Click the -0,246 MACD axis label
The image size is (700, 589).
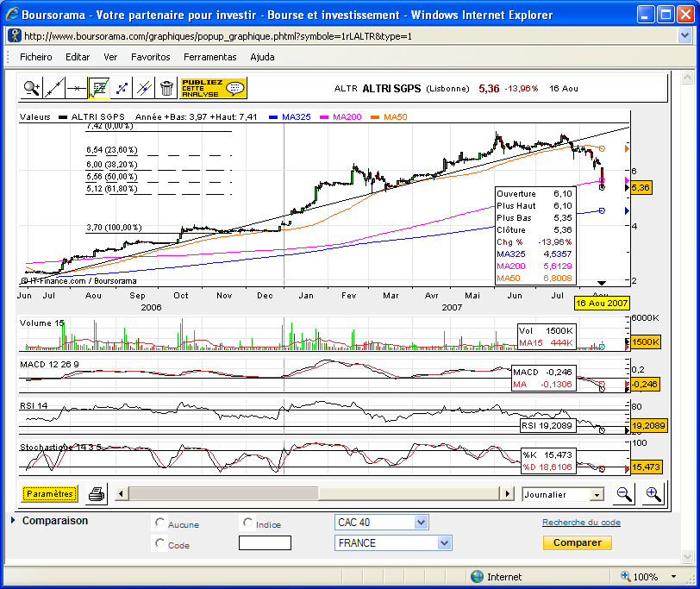(x=645, y=384)
